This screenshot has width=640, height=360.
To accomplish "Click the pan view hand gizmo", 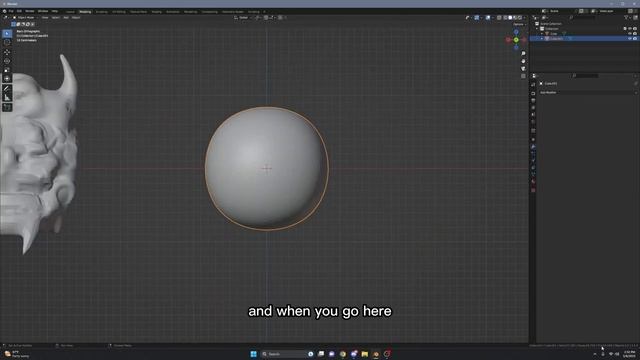I will tap(523, 61).
